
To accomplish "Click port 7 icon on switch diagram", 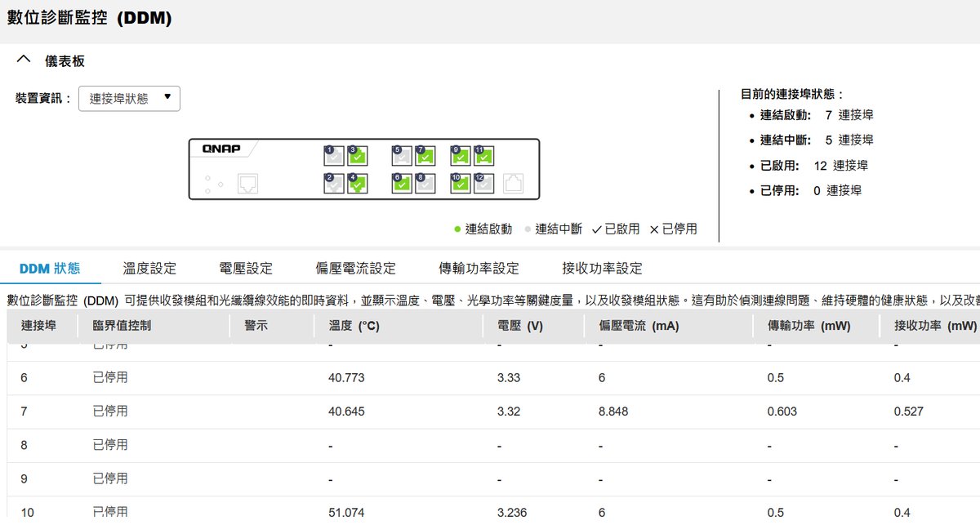I will click(425, 156).
